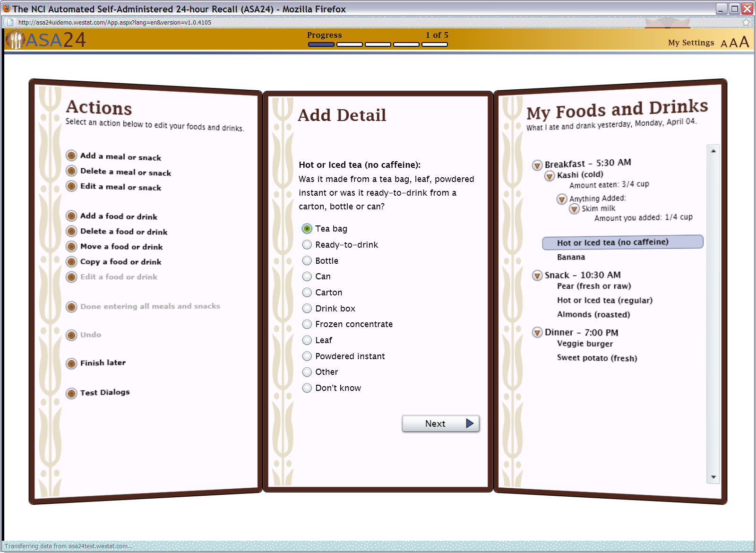Viewport: 756px width, 553px height.
Task: Click second progress step segment
Action: coord(350,44)
